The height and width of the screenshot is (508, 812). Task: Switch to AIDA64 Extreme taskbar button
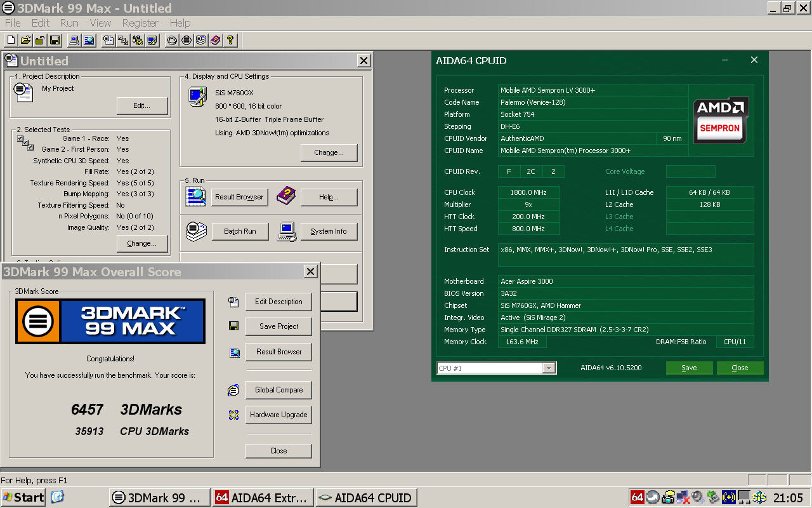[263, 498]
